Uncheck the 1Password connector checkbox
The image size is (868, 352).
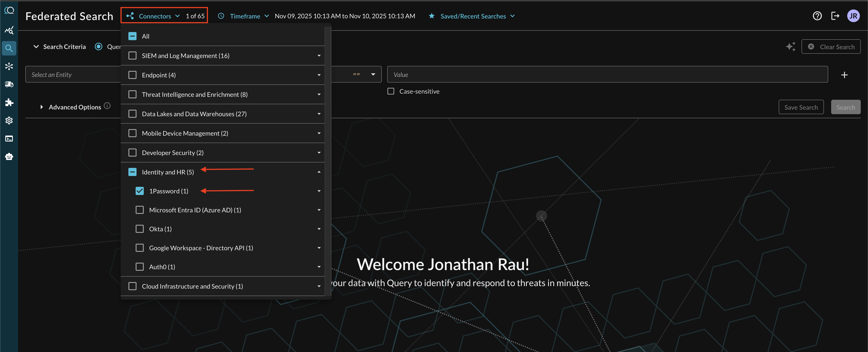[x=139, y=191]
